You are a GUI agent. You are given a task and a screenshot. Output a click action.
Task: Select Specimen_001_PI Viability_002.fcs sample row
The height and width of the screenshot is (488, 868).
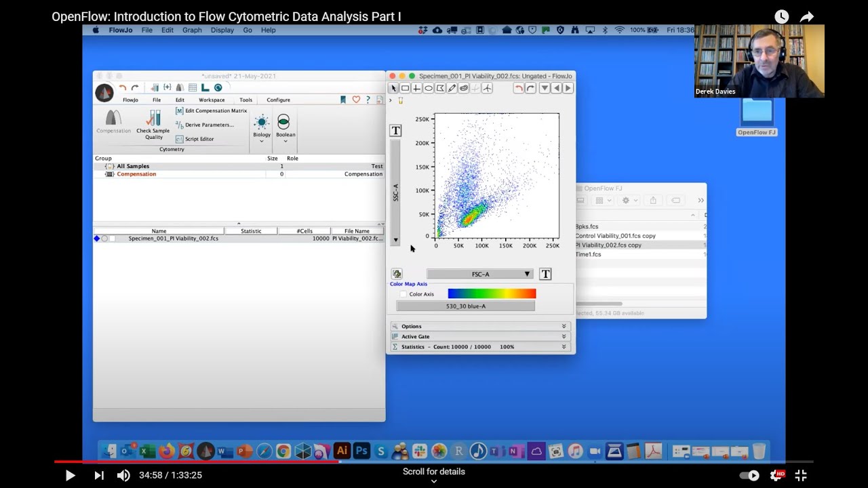(x=239, y=239)
